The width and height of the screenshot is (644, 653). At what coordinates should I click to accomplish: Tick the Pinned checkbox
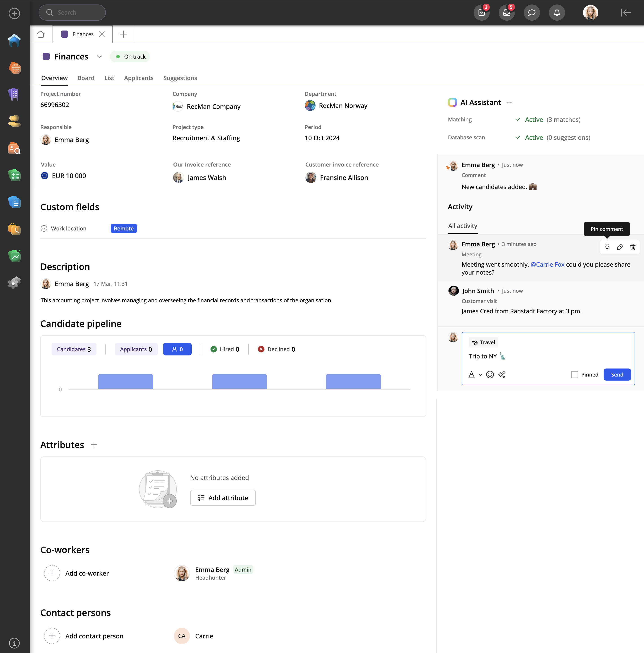tap(574, 375)
